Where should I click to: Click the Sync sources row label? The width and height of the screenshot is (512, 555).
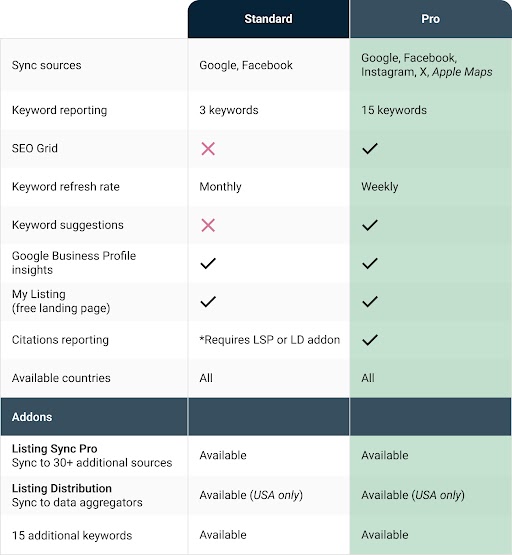tap(47, 65)
